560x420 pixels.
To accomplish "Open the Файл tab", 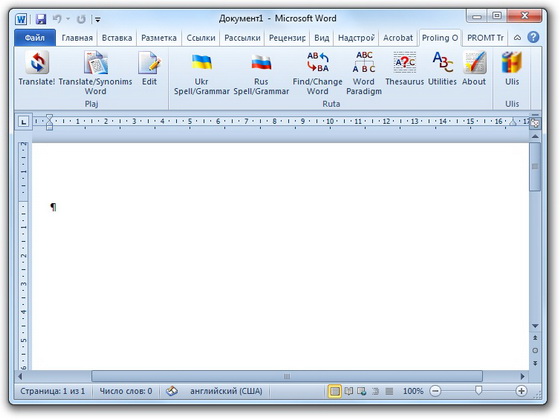I will click(x=35, y=38).
